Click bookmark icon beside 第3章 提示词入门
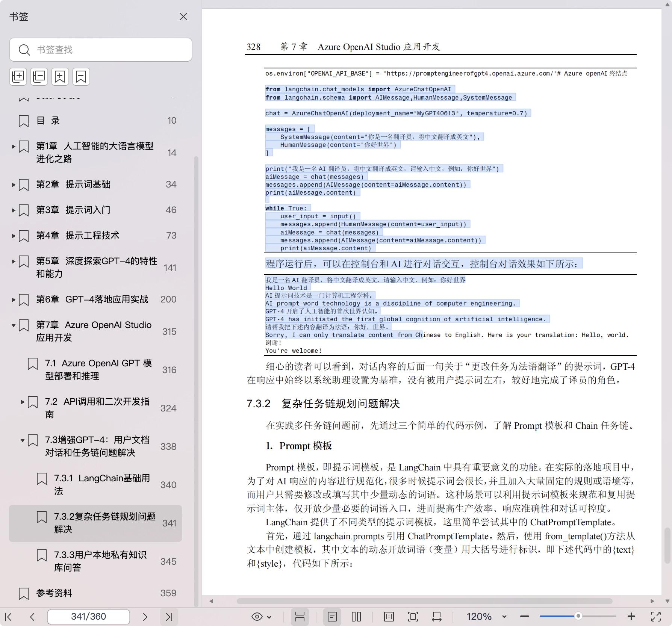 point(24,210)
